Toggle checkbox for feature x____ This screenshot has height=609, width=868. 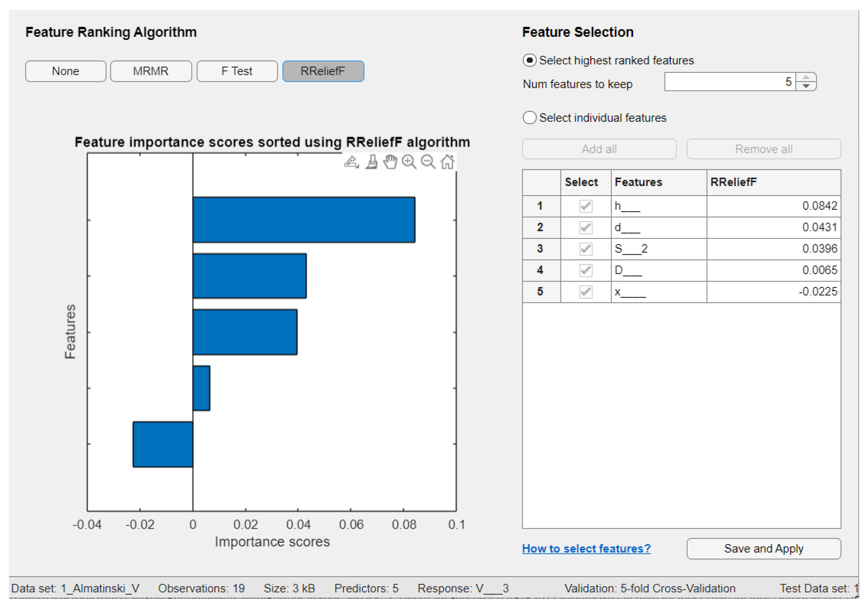click(586, 292)
